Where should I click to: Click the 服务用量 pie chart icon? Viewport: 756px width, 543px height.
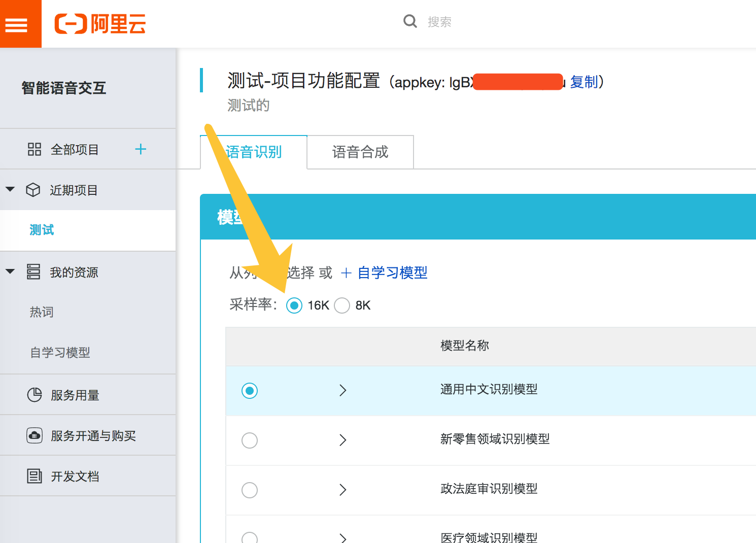click(x=34, y=395)
